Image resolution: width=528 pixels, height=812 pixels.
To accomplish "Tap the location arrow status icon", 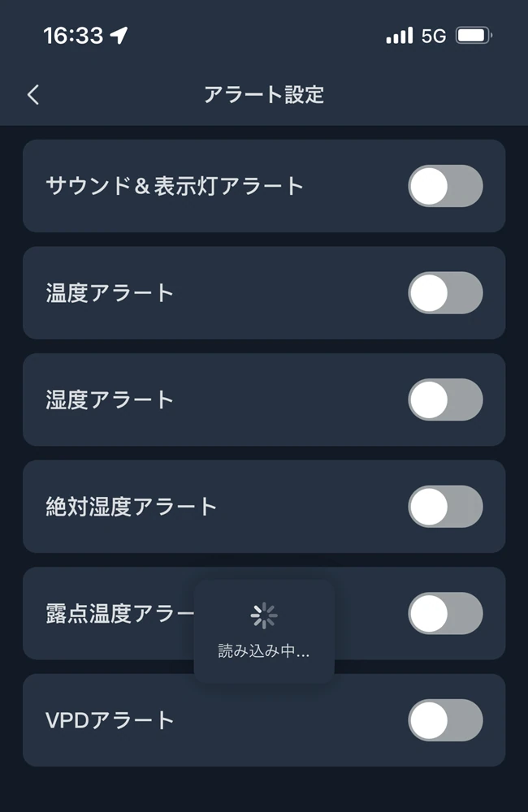I will [x=119, y=36].
